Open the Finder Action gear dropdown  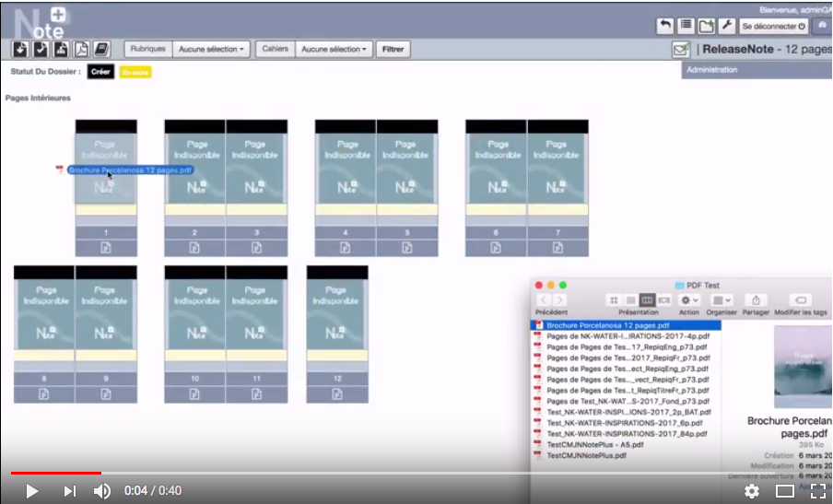689,300
